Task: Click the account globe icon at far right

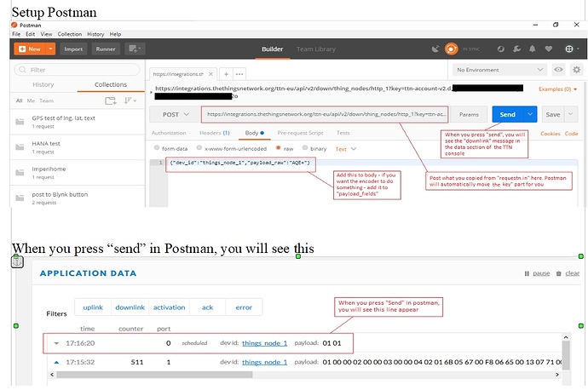Action: pyautogui.click(x=569, y=49)
